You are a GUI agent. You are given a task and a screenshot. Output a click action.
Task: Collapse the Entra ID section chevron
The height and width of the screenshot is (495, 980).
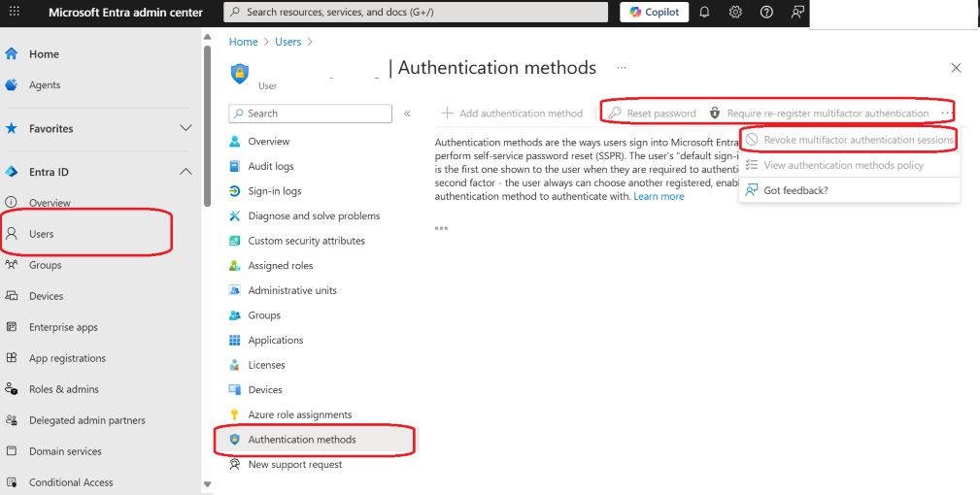click(186, 172)
